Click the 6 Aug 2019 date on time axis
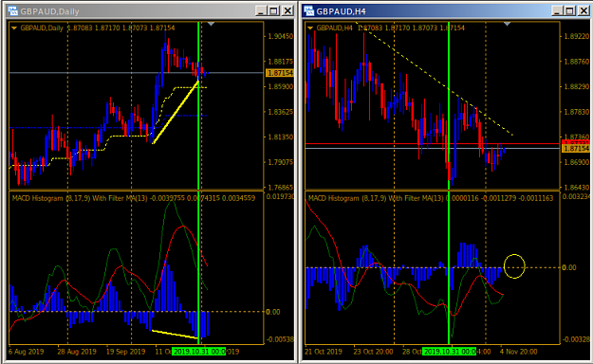 pos(26,352)
